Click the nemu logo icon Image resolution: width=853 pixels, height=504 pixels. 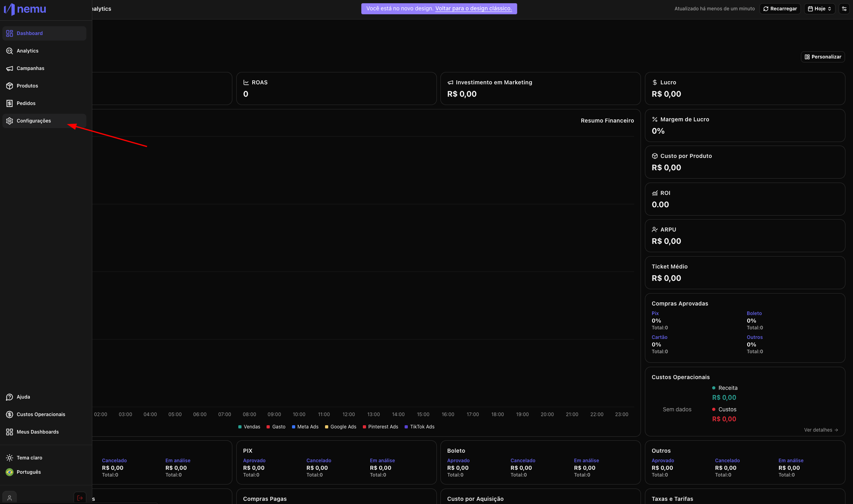click(x=9, y=9)
